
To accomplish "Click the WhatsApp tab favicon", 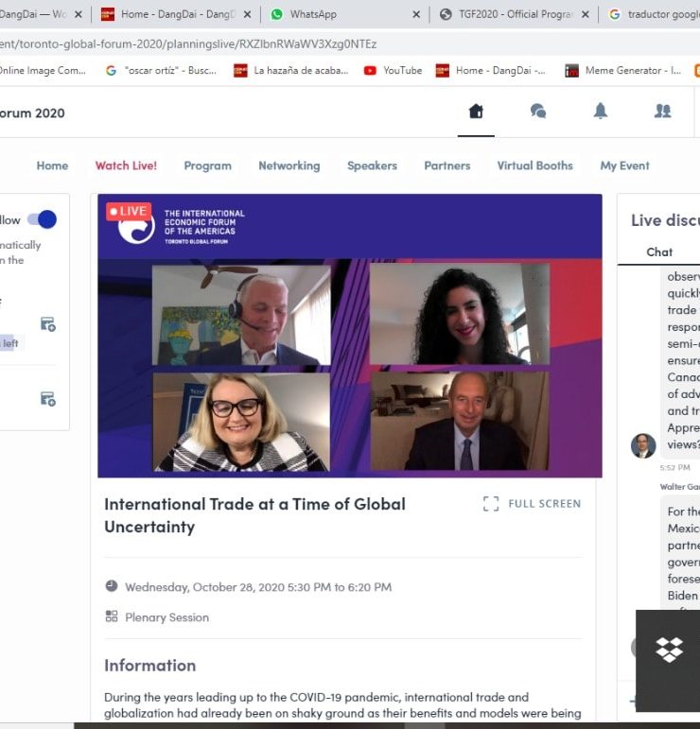I will pyautogui.click(x=277, y=14).
